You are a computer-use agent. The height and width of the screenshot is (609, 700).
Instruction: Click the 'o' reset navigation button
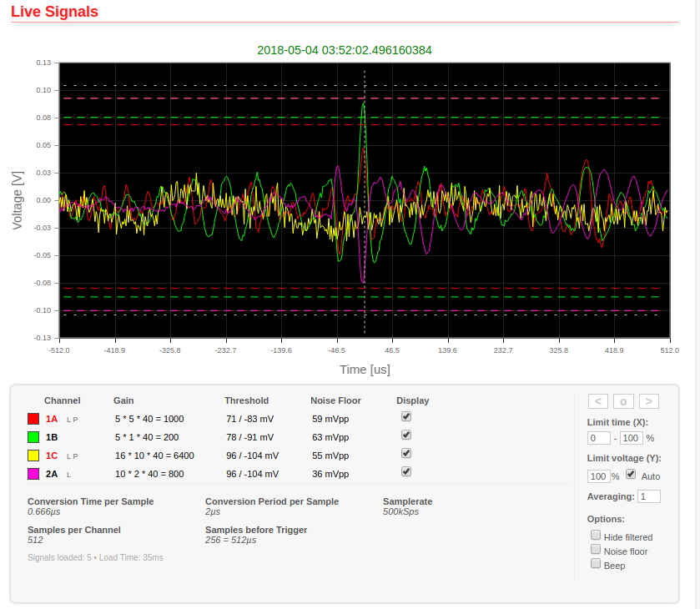point(623,401)
